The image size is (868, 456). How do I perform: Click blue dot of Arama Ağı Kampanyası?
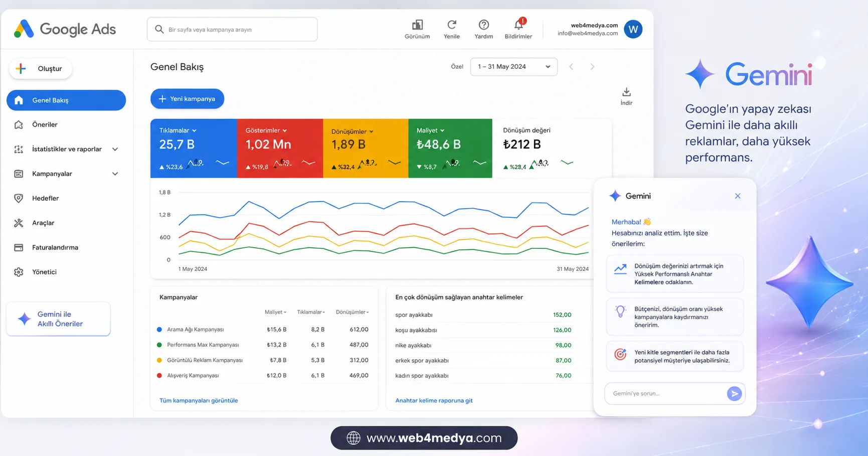[159, 330]
